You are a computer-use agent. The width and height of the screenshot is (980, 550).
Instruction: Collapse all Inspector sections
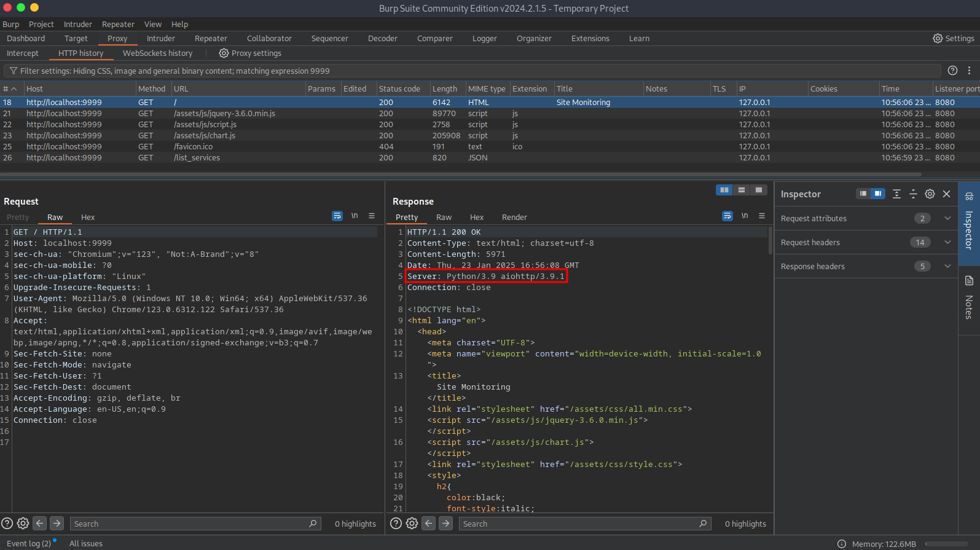point(913,194)
